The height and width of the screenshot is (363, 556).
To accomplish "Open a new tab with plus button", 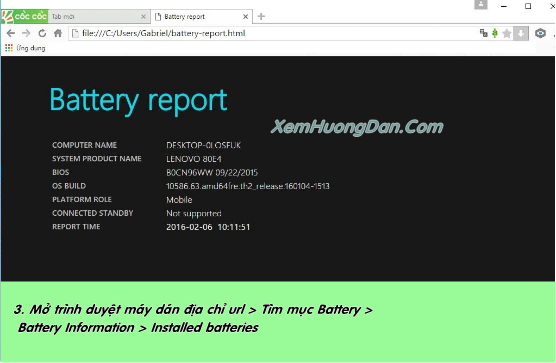I will pyautogui.click(x=261, y=16).
